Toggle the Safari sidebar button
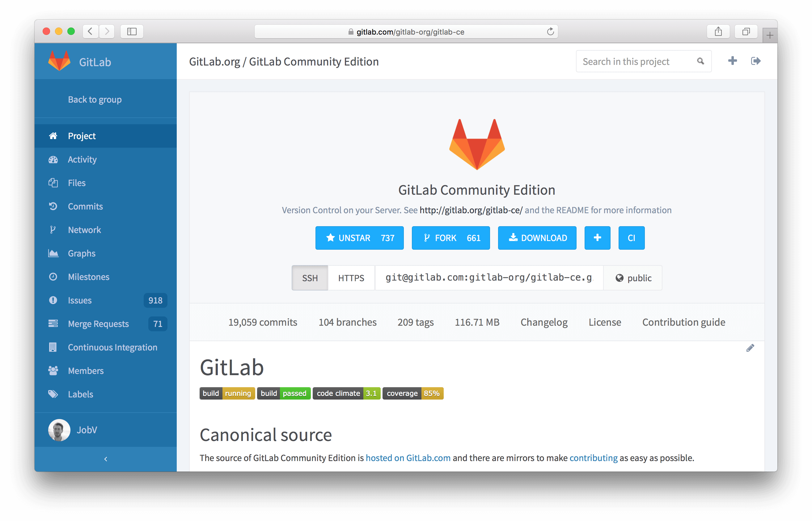Image resolution: width=812 pixels, height=521 pixels. point(132,32)
